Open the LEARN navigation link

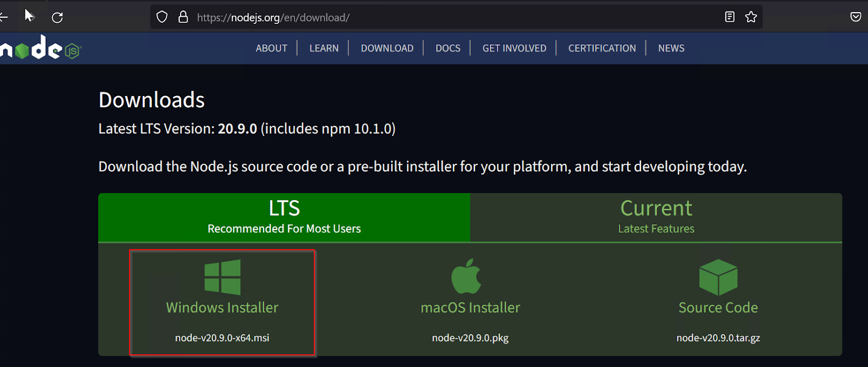tap(324, 48)
